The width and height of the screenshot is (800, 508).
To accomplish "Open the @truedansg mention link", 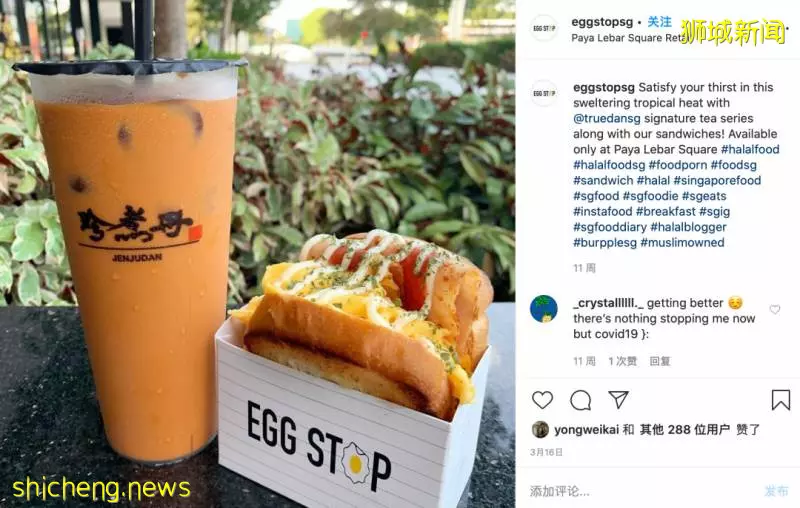I will click(x=607, y=118).
